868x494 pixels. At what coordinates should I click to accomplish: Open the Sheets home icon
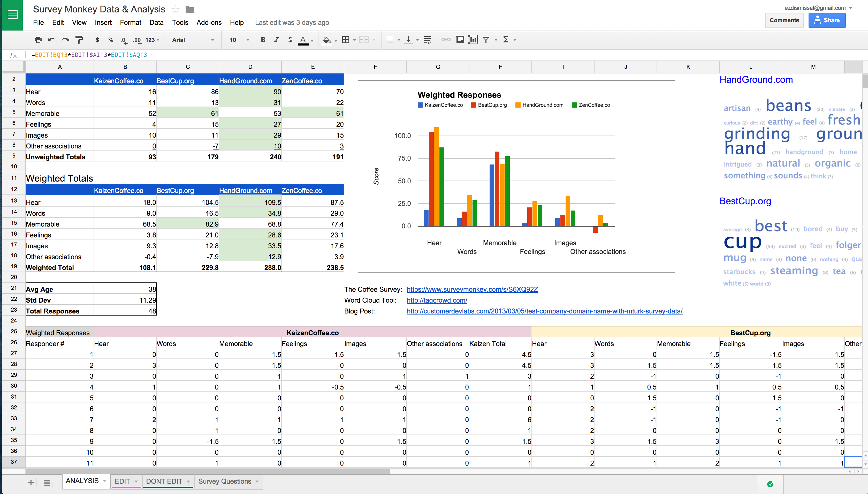12,14
